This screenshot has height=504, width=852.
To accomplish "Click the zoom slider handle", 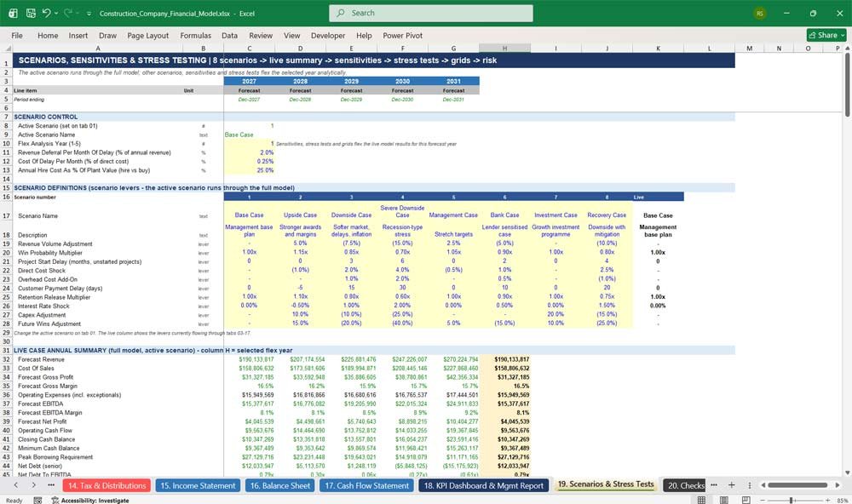I will tap(792, 500).
